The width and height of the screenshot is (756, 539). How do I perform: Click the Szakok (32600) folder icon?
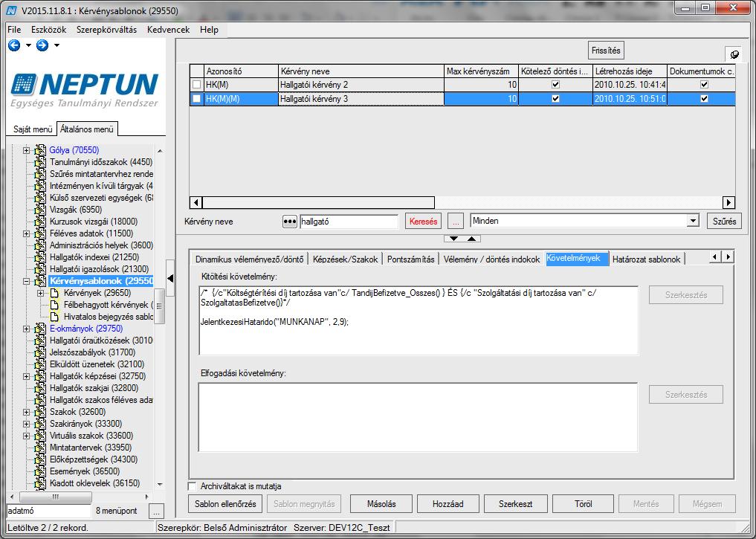point(40,412)
